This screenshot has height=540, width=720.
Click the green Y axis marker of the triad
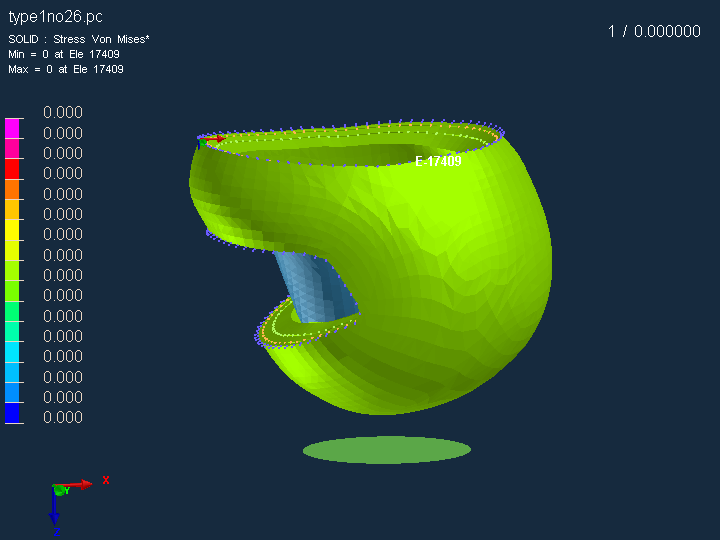[60, 490]
